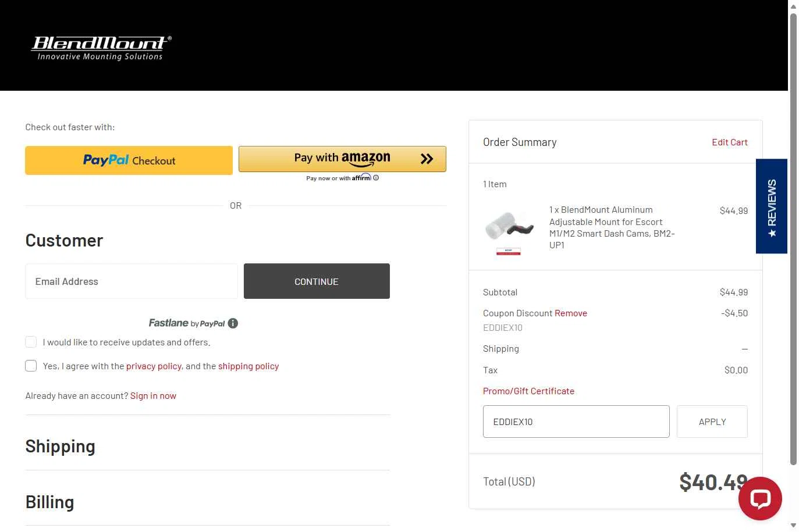The width and height of the screenshot is (799, 532).
Task: Open the live chat bubble
Action: click(x=760, y=498)
